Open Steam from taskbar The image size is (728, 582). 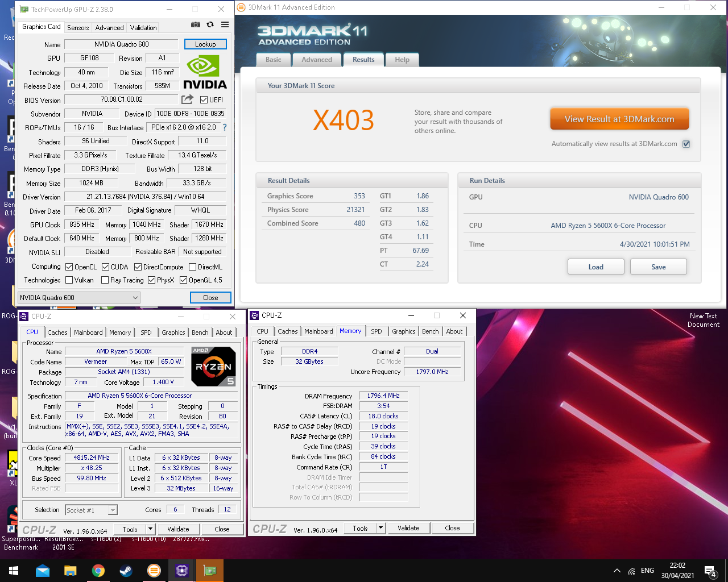point(126,571)
